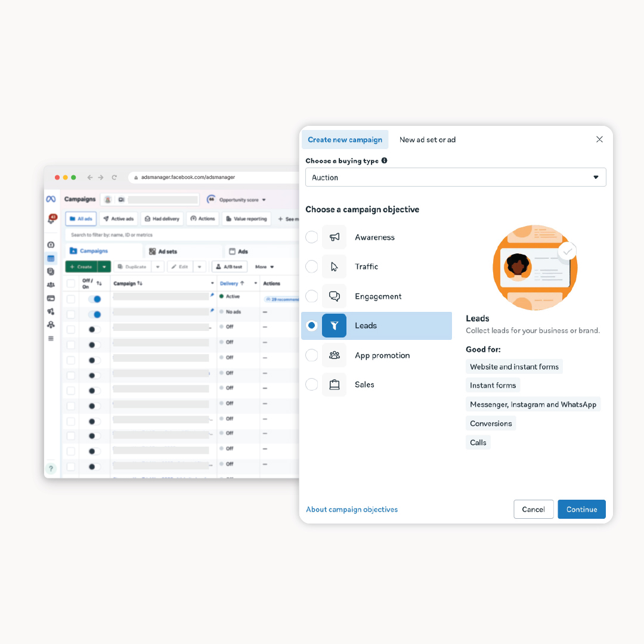Click the Meta logo in sidebar
Screen dimensions: 644x644
[51, 199]
